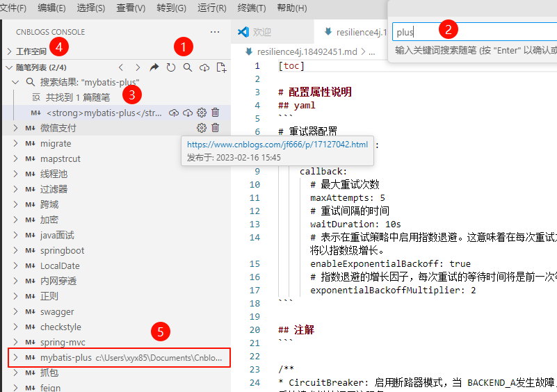The image size is (557, 392).
Task: Click the waitDuration: 10s line
Action: [355, 224]
